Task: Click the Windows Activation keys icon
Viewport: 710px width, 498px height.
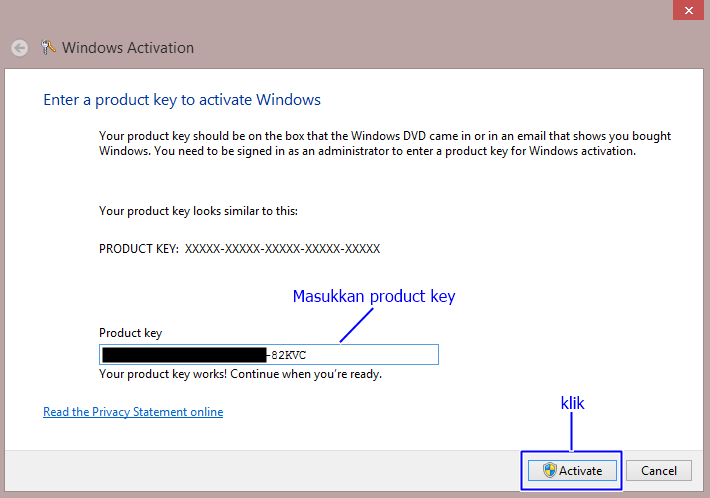Action: coord(48,47)
